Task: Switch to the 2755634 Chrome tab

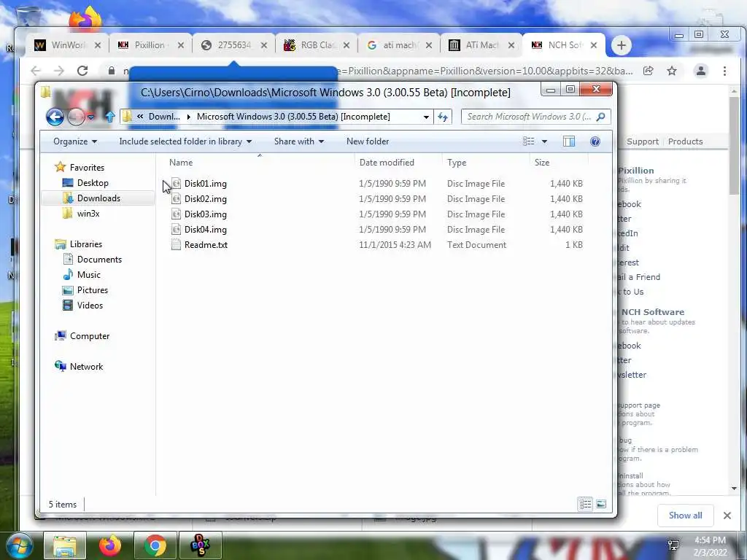Action: point(233,45)
